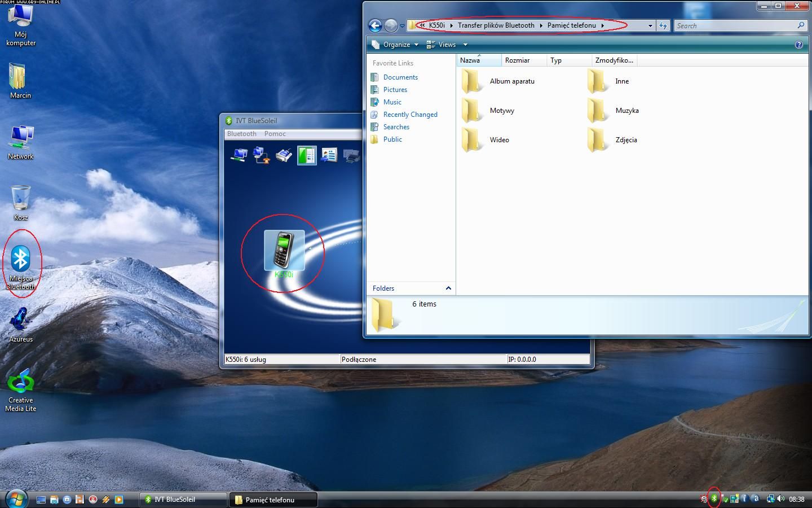
Task: Click the volume speaker icon in the tray
Action: (781, 499)
